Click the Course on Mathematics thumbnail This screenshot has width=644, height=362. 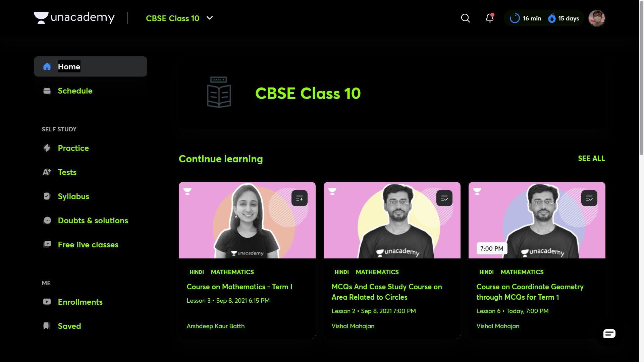(x=247, y=220)
